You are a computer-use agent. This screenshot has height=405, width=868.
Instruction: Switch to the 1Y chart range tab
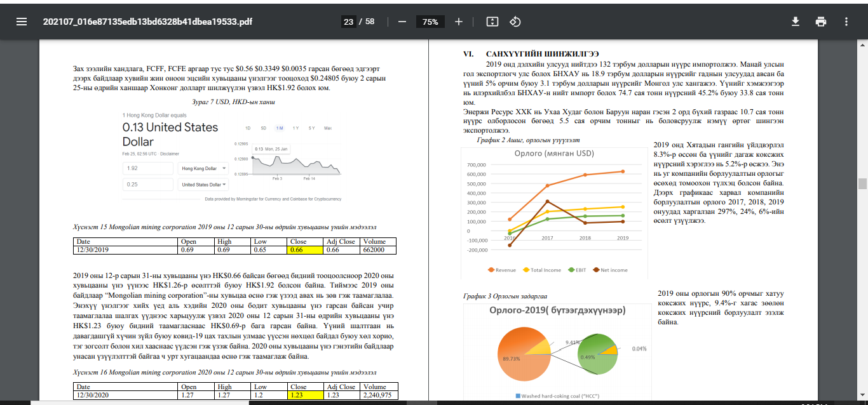click(x=295, y=128)
